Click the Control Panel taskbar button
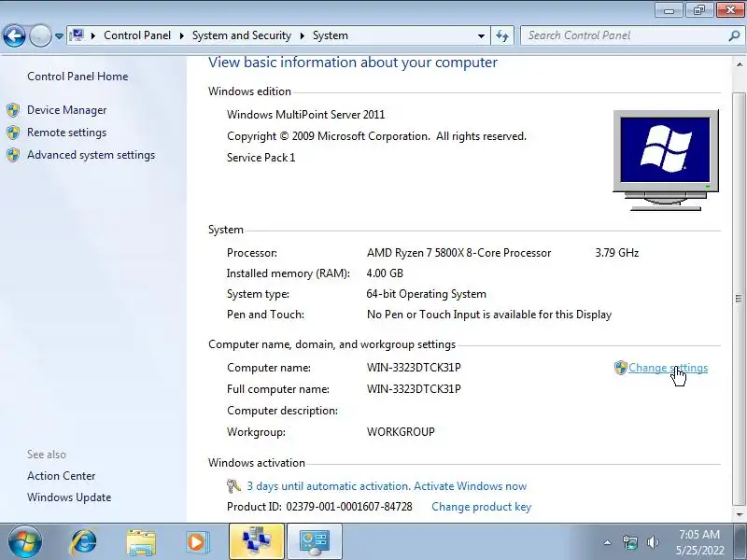The height and width of the screenshot is (560, 747). pyautogui.click(x=314, y=542)
